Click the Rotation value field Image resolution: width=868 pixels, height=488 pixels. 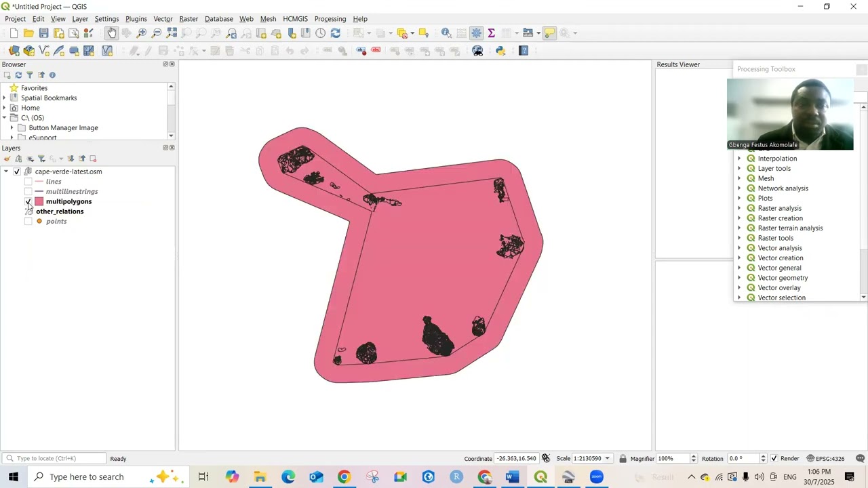click(x=743, y=459)
